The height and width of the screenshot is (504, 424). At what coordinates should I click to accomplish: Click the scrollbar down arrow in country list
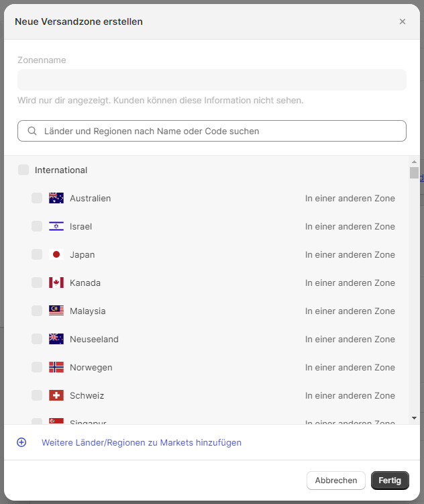(414, 418)
